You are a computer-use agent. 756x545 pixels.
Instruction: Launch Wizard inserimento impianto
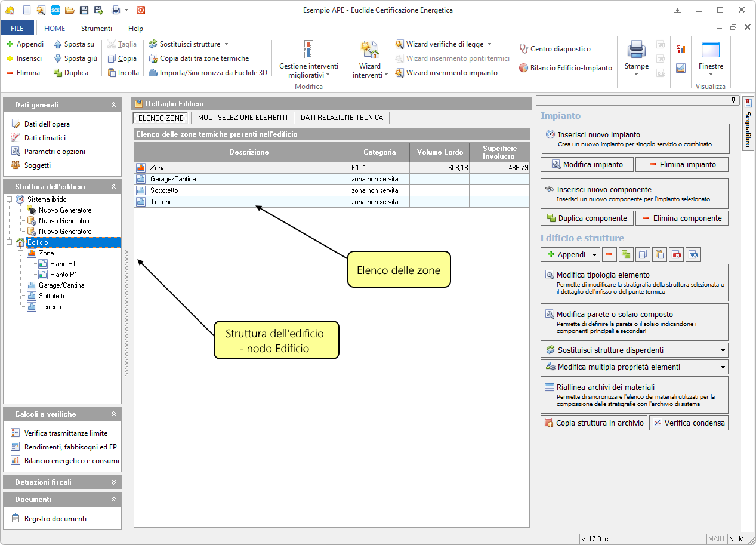click(x=446, y=73)
